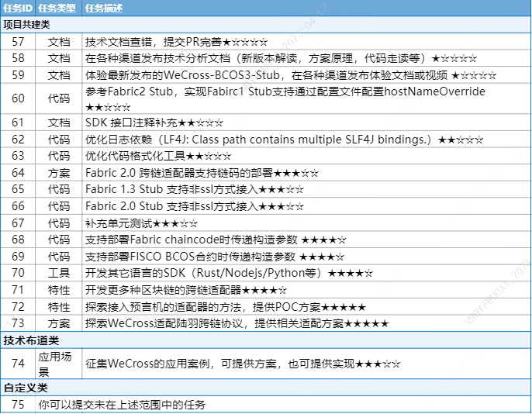
Task: Click task ID cell 75
Action: (18, 405)
